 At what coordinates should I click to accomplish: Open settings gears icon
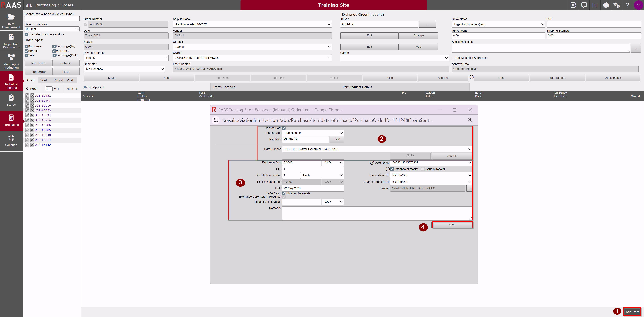(x=617, y=5)
